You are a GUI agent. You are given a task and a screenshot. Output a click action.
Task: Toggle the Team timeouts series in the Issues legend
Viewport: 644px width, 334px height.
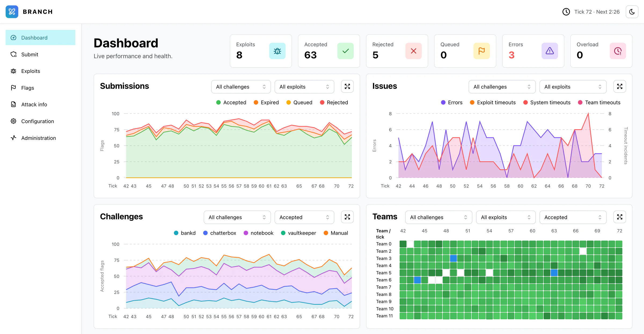(x=599, y=102)
